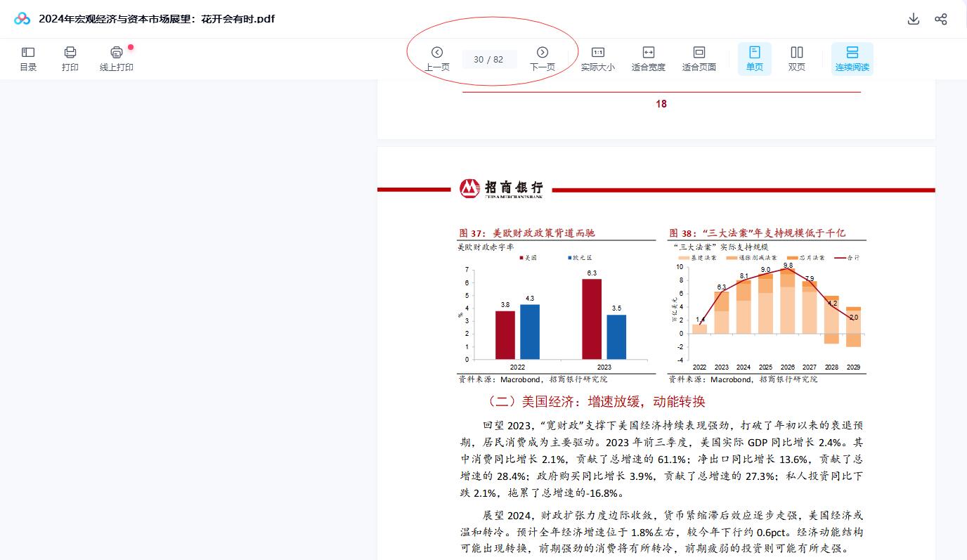Open 线上打印 online printing

point(117,58)
